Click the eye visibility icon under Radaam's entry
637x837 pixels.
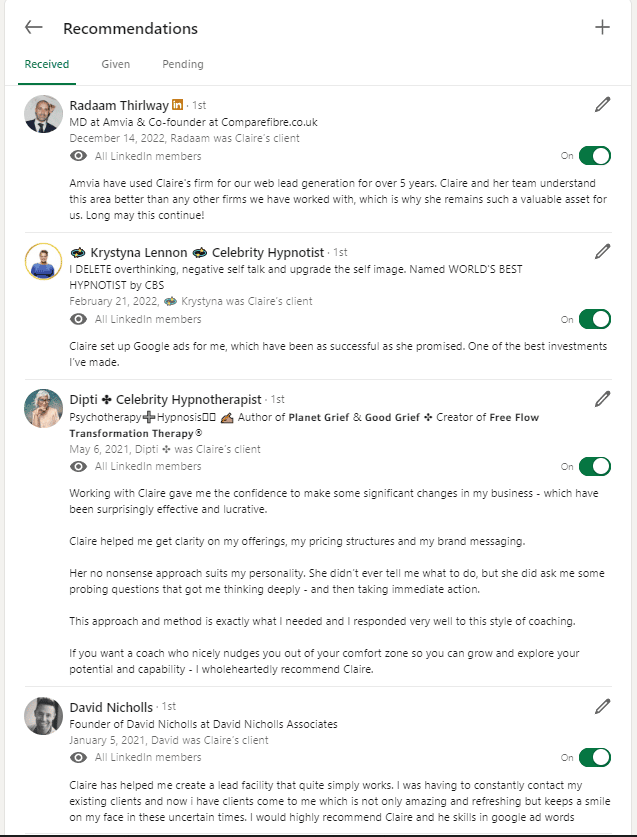tap(79, 156)
